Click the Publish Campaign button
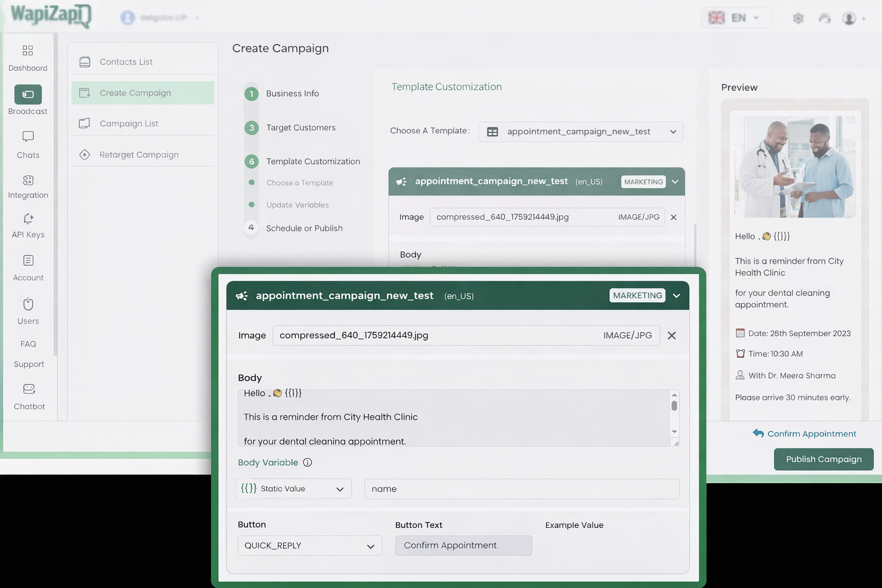The height and width of the screenshot is (588, 882). click(x=823, y=459)
